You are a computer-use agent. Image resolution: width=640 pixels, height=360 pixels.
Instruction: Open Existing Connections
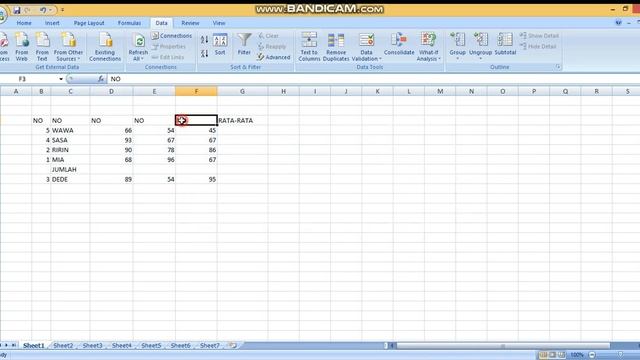[x=105, y=47]
